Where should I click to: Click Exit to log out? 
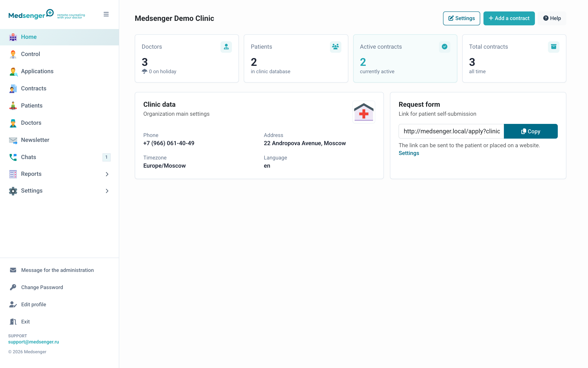[x=25, y=322]
